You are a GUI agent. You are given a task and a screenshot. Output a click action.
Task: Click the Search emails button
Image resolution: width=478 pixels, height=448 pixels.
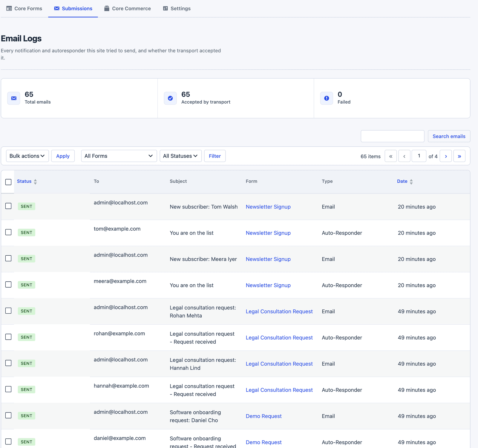click(449, 136)
